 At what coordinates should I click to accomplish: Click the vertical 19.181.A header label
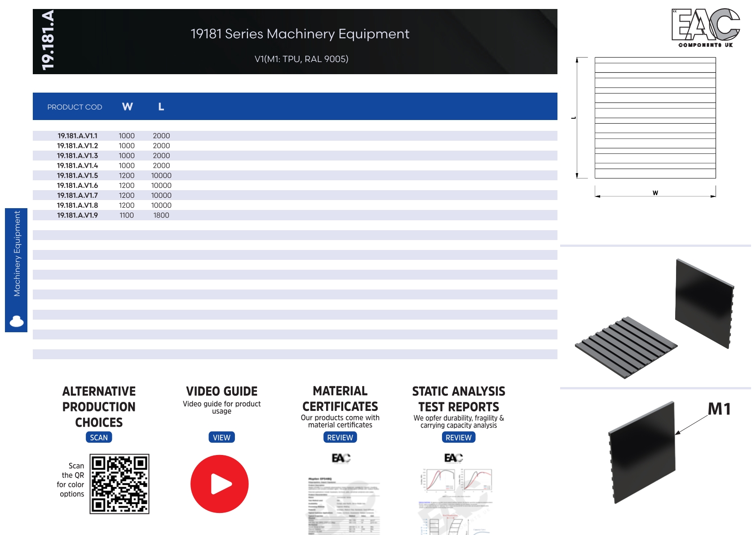[x=48, y=40]
